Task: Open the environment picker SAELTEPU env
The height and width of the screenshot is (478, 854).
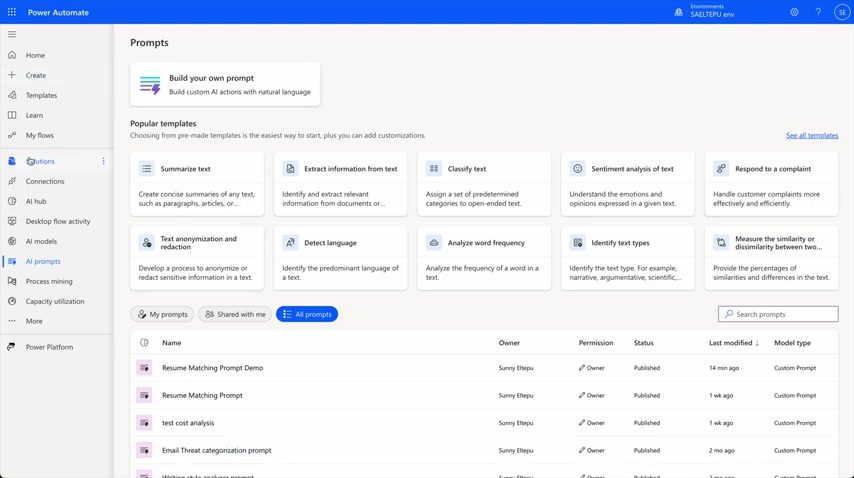Action: [x=710, y=12]
